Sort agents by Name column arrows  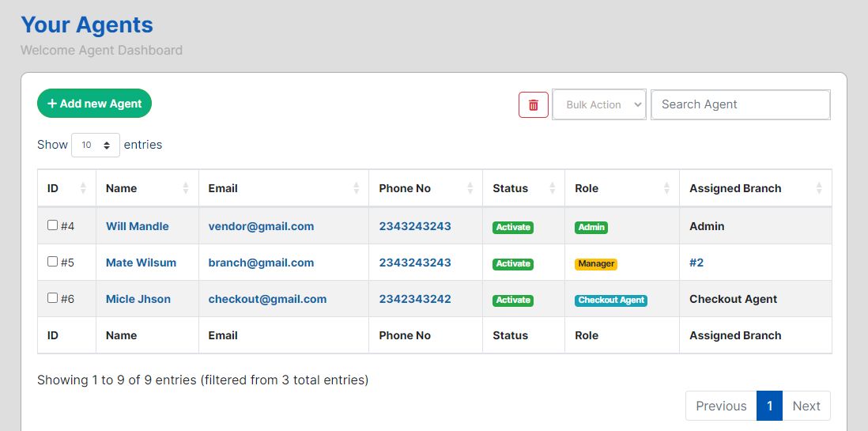(x=186, y=188)
